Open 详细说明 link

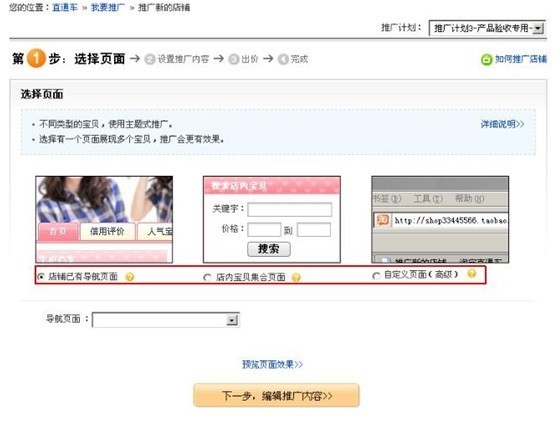[502, 124]
